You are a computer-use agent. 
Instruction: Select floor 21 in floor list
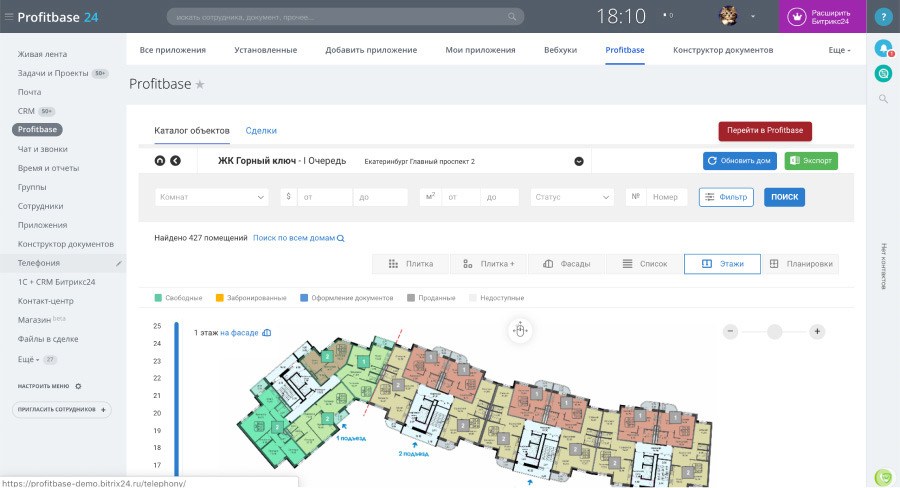157,396
